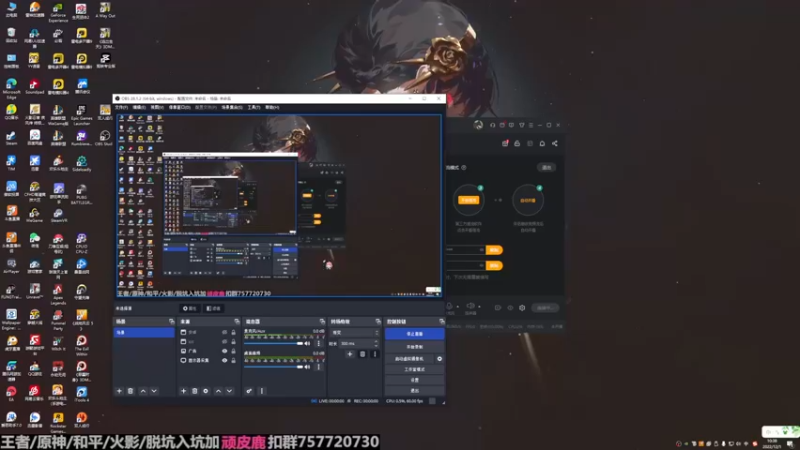Open 编辑(E) menu in OBS
800x450 pixels.
pos(139,108)
